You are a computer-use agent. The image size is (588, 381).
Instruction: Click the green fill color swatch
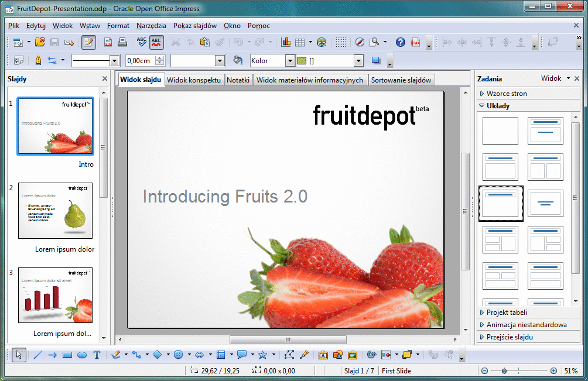302,61
